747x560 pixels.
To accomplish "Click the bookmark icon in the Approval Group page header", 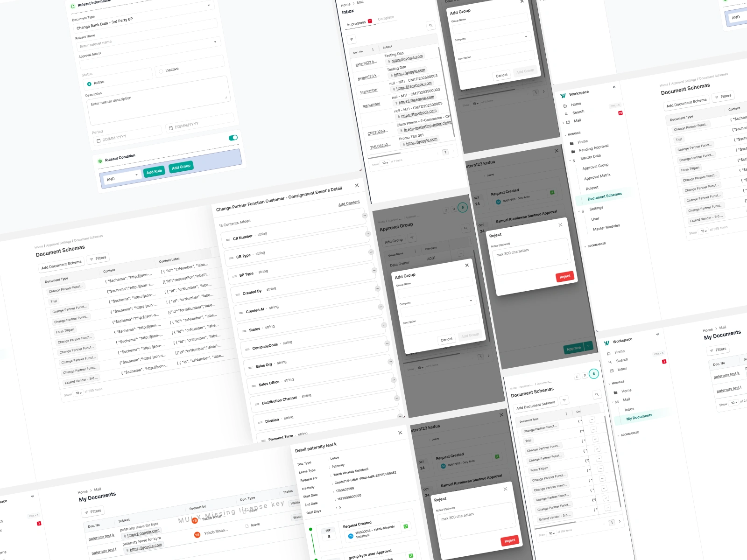I will pos(454,209).
